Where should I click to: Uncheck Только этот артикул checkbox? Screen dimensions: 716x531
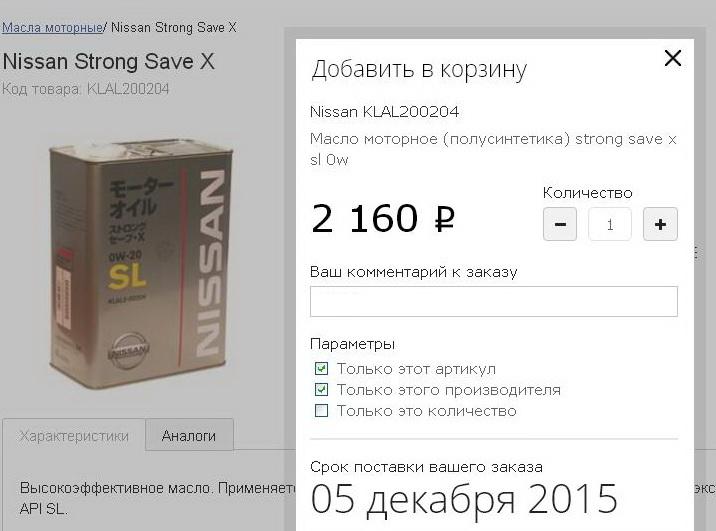coord(321,368)
